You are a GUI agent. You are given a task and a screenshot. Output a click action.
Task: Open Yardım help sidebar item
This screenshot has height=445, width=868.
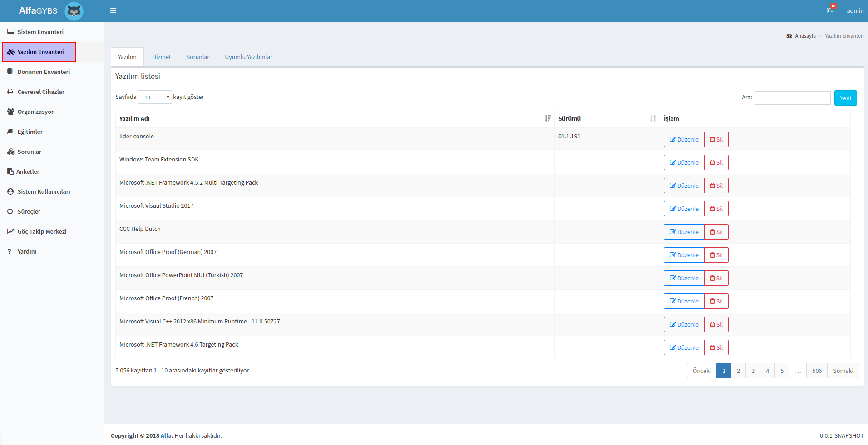coord(52,251)
